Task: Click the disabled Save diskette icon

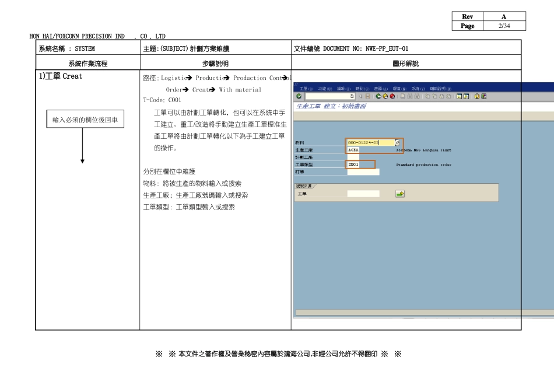Action: (368, 96)
